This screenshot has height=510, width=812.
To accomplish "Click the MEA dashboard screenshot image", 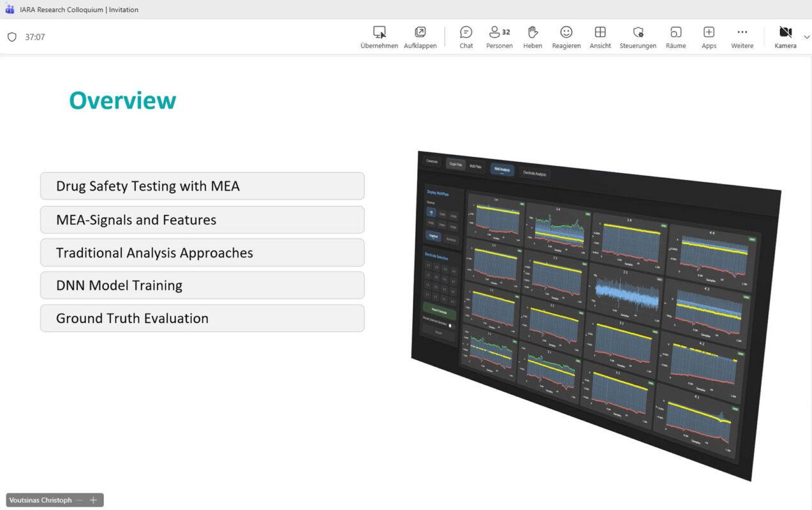I will (x=596, y=316).
